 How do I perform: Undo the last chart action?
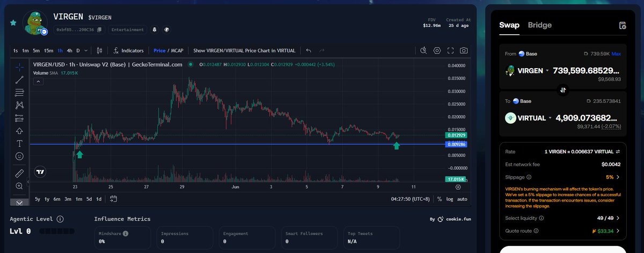pyautogui.click(x=309, y=50)
